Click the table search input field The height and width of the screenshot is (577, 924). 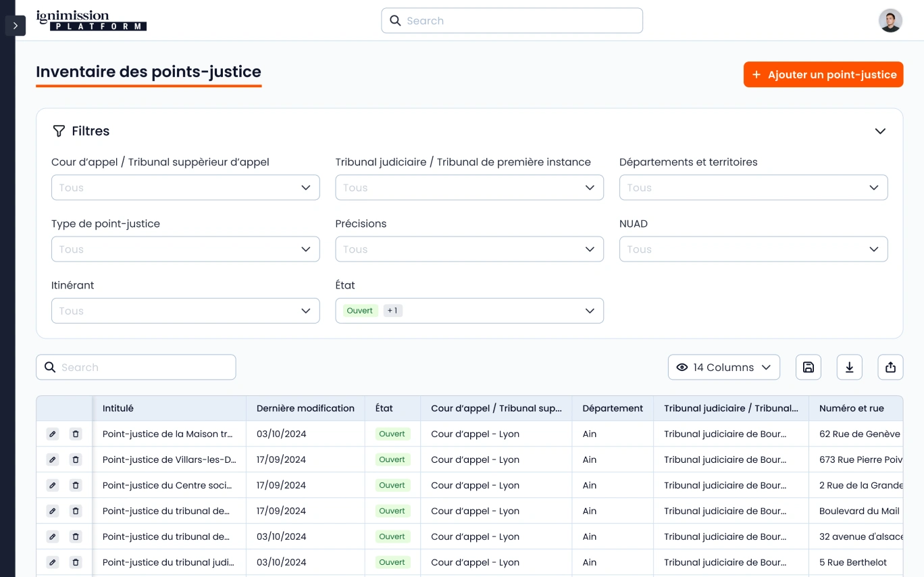coord(136,367)
